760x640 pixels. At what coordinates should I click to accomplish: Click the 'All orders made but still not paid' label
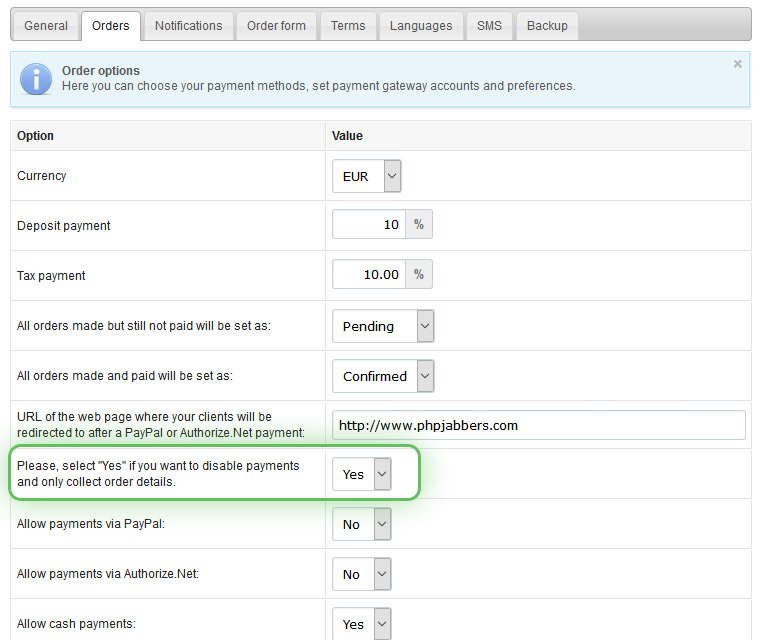tap(143, 326)
